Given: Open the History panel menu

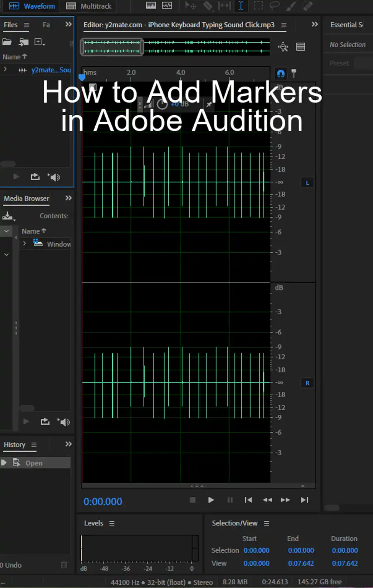Looking at the screenshot, I should click(34, 445).
